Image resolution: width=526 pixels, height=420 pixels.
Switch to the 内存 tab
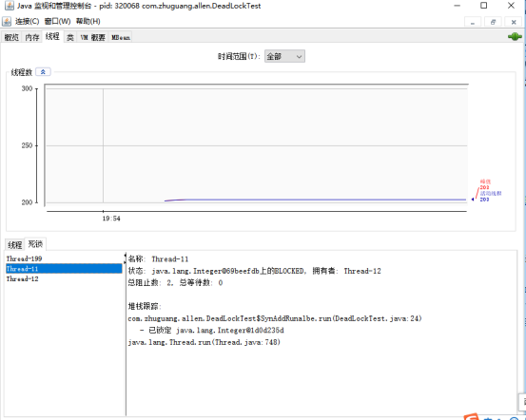32,37
